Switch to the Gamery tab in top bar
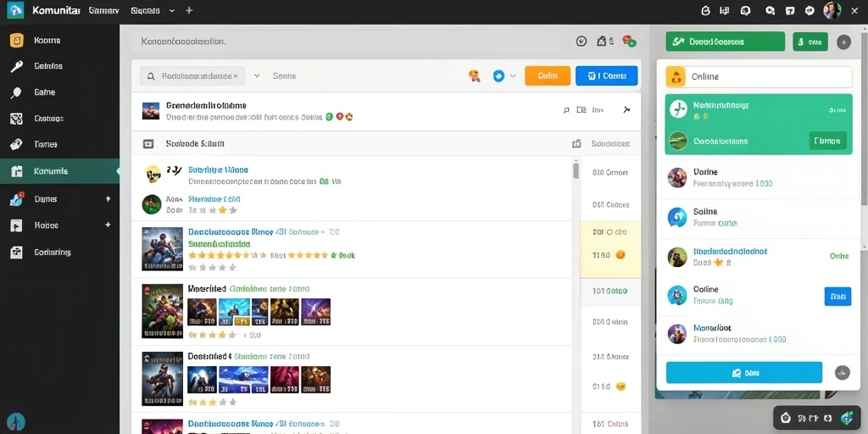Viewport: 868px width, 434px height. pyautogui.click(x=103, y=10)
